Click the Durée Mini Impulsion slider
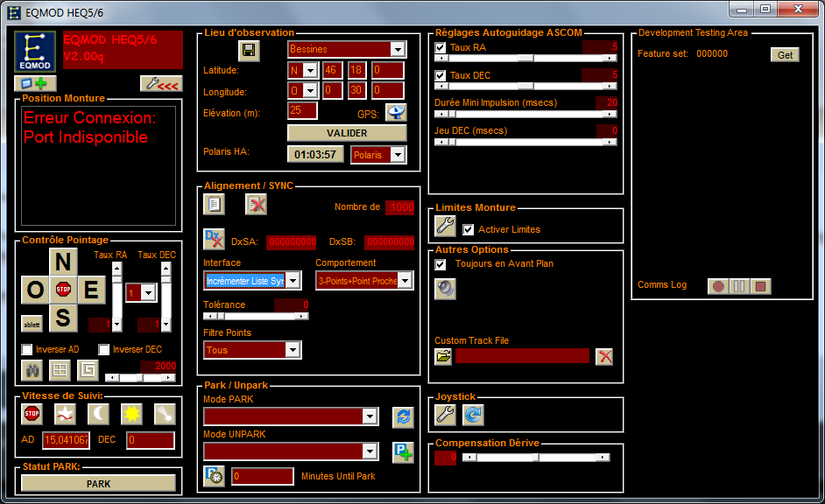825x504 pixels. (x=525, y=114)
